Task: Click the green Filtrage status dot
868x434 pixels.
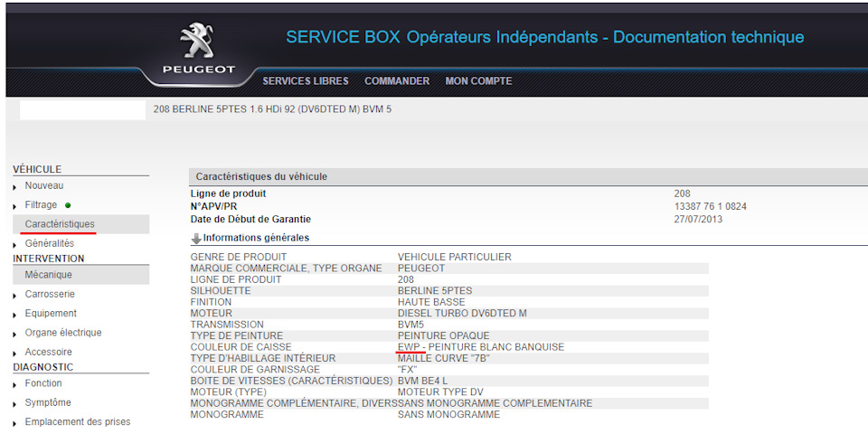Action: 68,205
